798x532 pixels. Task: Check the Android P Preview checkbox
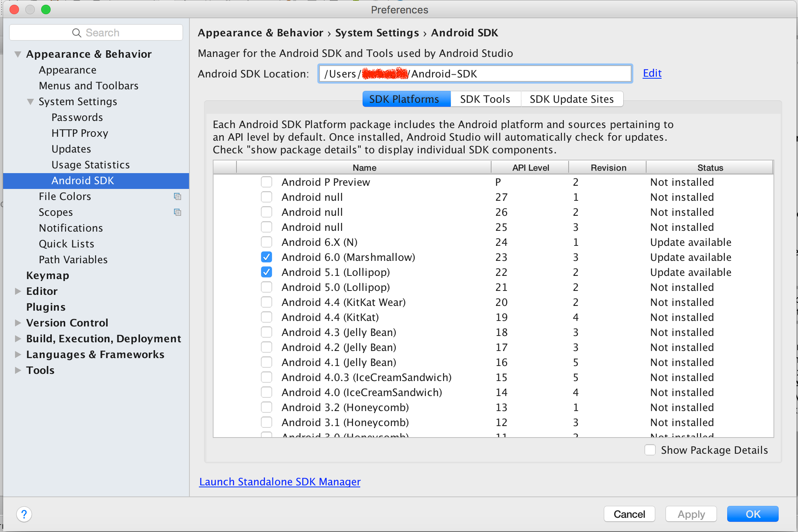pos(267,182)
